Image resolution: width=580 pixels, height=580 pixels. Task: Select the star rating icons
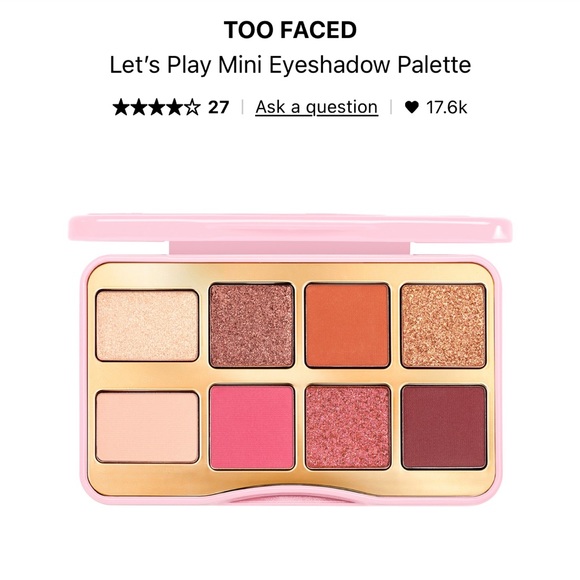156,107
